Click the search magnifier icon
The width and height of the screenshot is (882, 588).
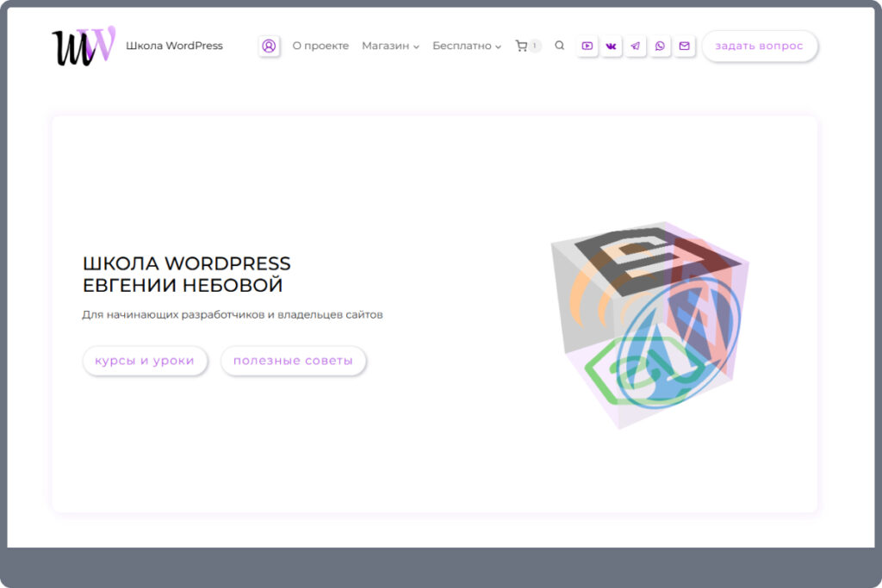tap(559, 46)
